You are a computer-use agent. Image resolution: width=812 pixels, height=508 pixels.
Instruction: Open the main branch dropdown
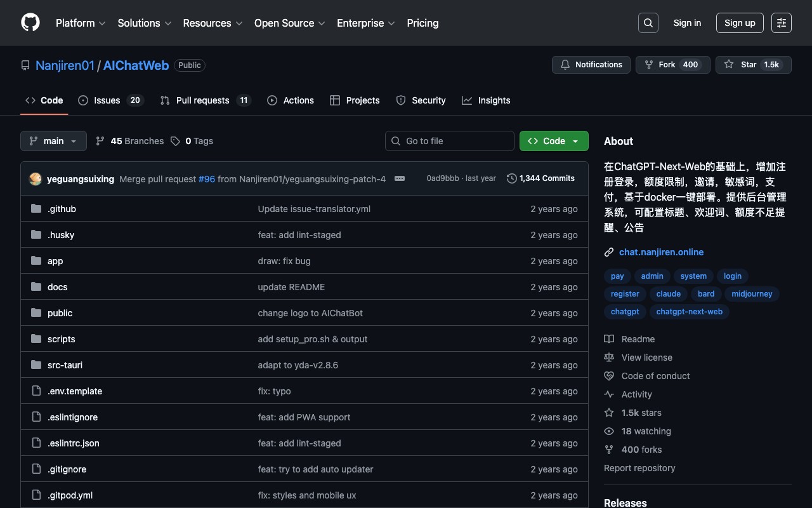[53, 141]
